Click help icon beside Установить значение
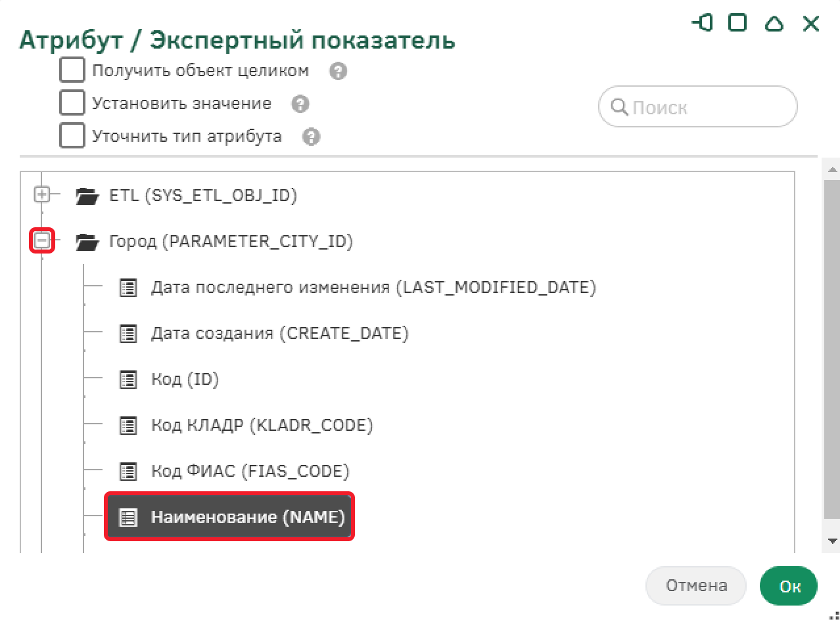This screenshot has width=840, height=620. (x=300, y=104)
